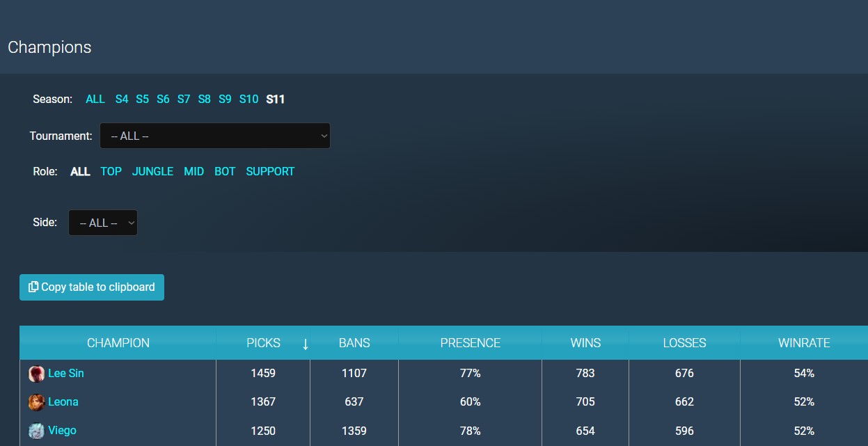Click Viego champion portrait icon
Viewport: 868px width, 446px height.
[x=36, y=431]
